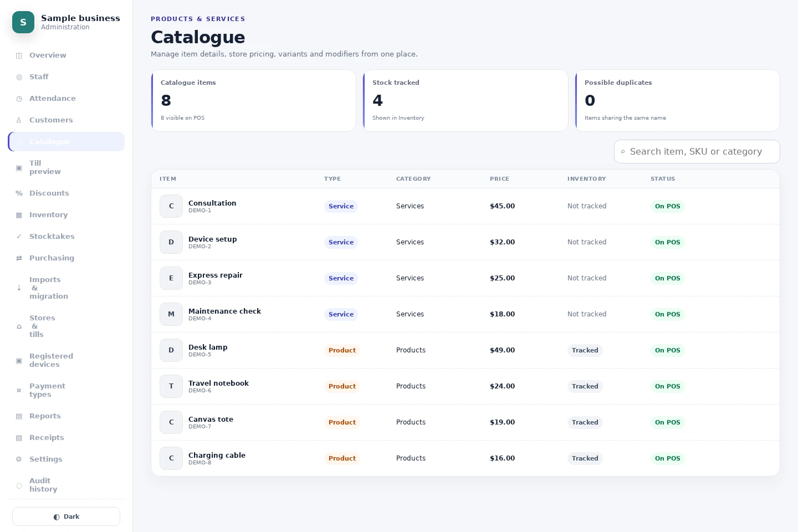Click the STATUS column header
Image resolution: width=798 pixels, height=532 pixels.
pyautogui.click(x=663, y=179)
